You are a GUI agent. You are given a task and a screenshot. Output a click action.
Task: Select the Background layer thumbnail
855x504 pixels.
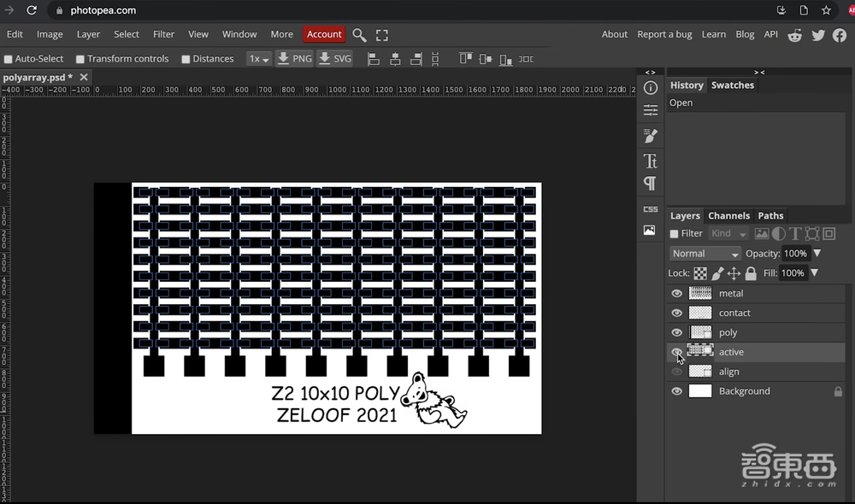[x=700, y=391]
